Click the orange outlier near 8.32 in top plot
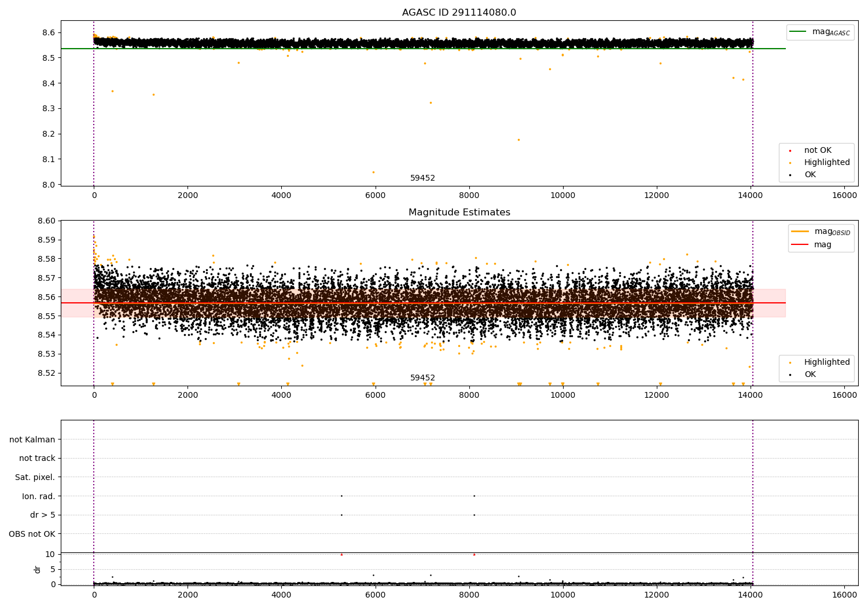The image size is (868, 608). point(431,102)
